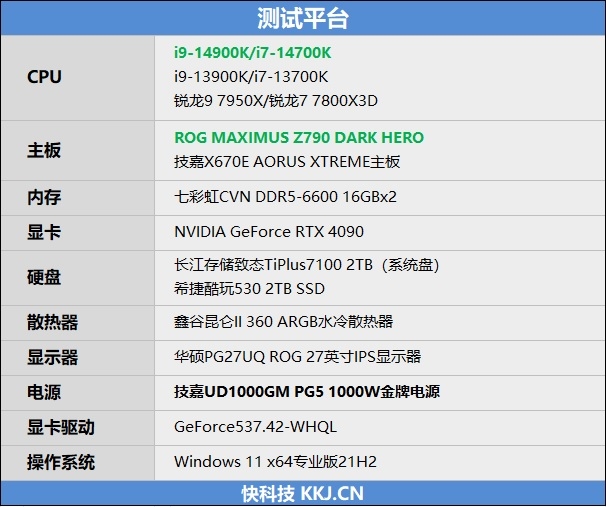This screenshot has width=606, height=507.
Task: Open the 快科技 KKJ.CN footer link
Action: (302, 493)
